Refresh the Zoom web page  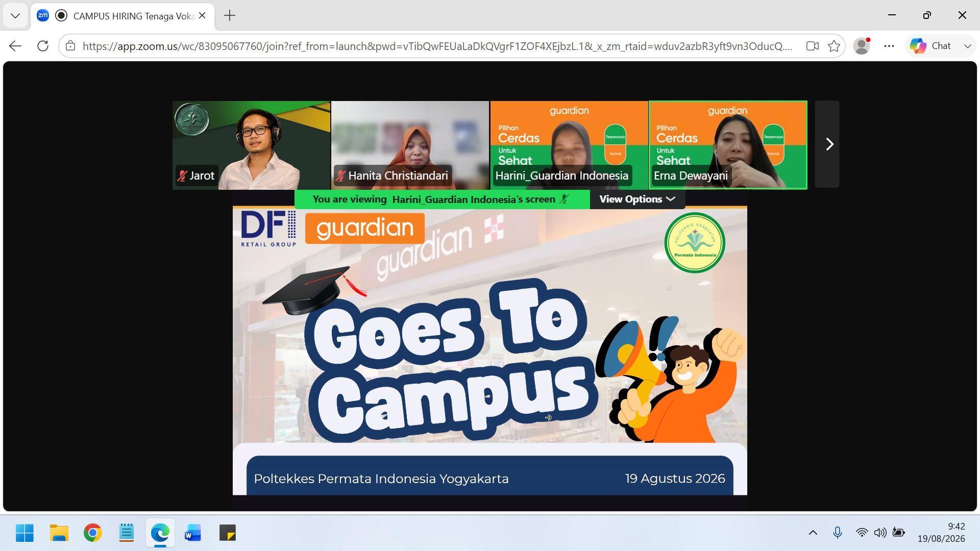[x=43, y=46]
